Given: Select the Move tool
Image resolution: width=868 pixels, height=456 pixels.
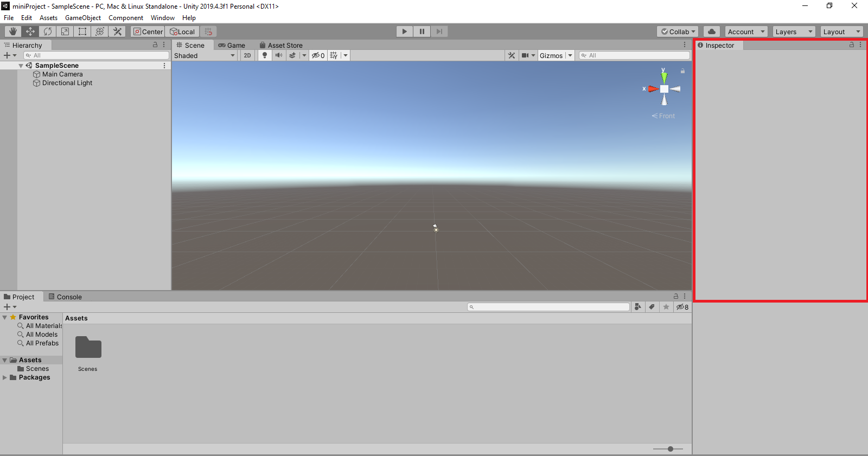Looking at the screenshot, I should click(x=30, y=31).
